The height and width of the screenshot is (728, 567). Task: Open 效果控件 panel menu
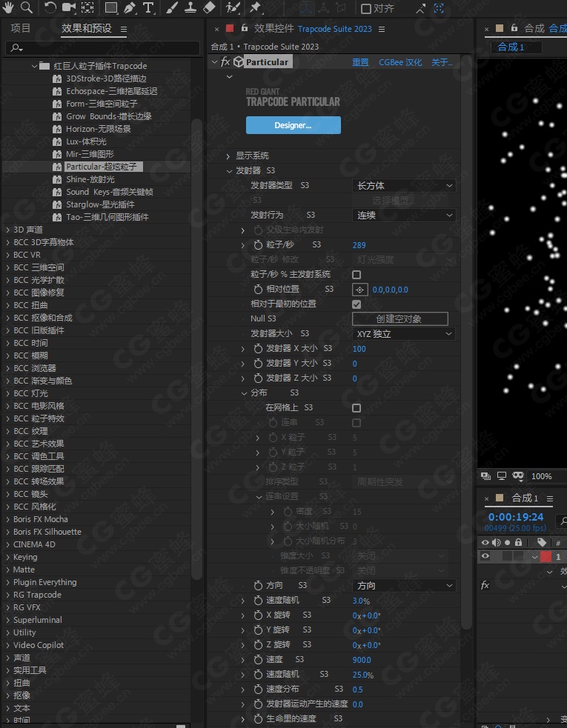tap(382, 29)
